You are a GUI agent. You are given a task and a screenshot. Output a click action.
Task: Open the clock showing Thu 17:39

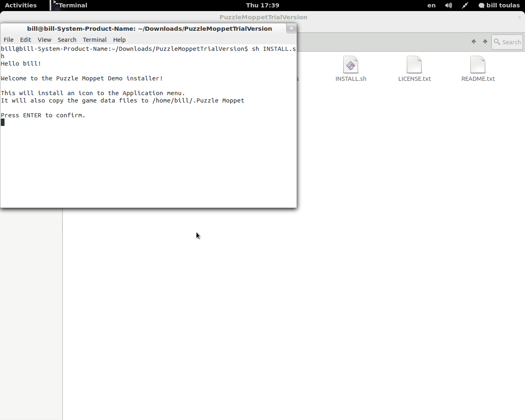point(262,5)
